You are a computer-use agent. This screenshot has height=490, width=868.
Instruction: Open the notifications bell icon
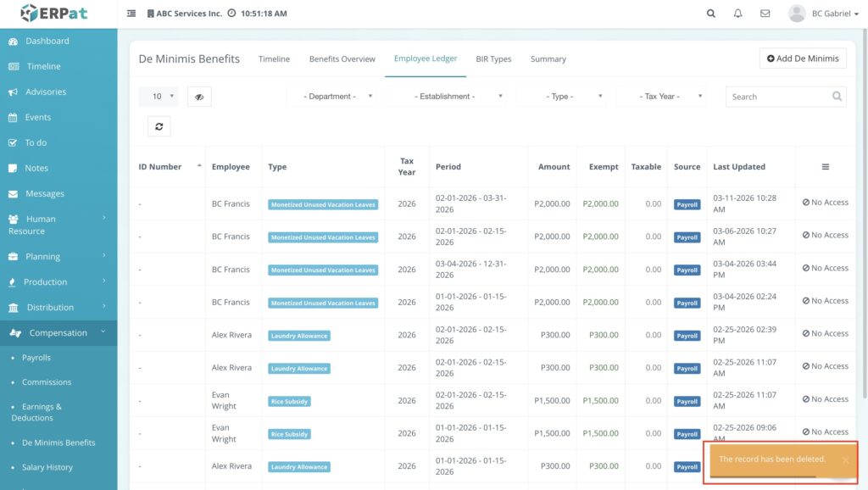coord(737,14)
